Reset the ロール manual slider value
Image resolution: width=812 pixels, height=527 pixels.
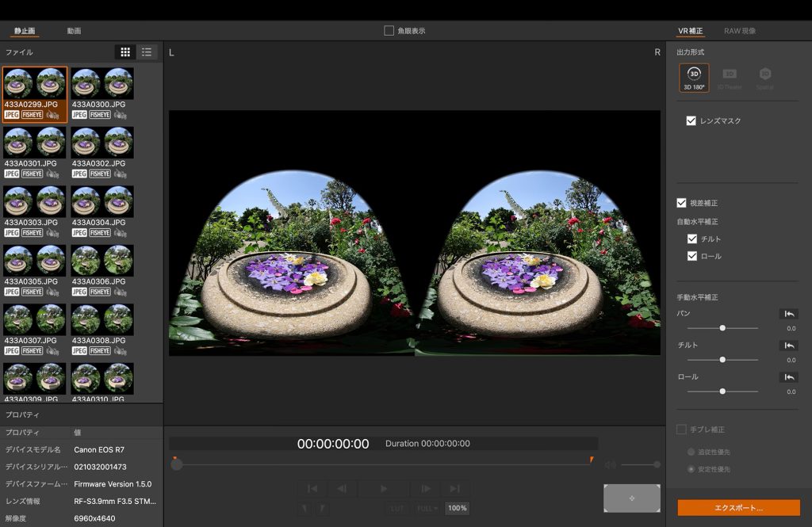[x=788, y=377]
